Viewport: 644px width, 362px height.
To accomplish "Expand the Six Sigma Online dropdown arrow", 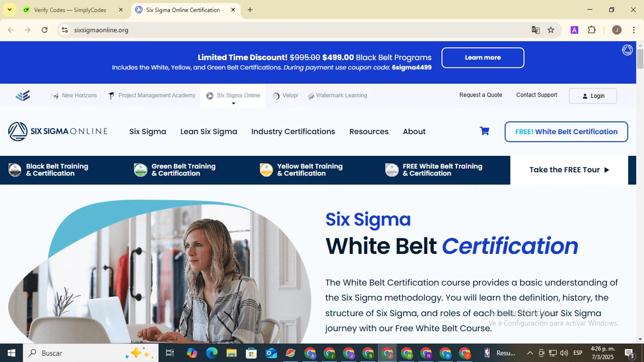I will pyautogui.click(x=234, y=103).
